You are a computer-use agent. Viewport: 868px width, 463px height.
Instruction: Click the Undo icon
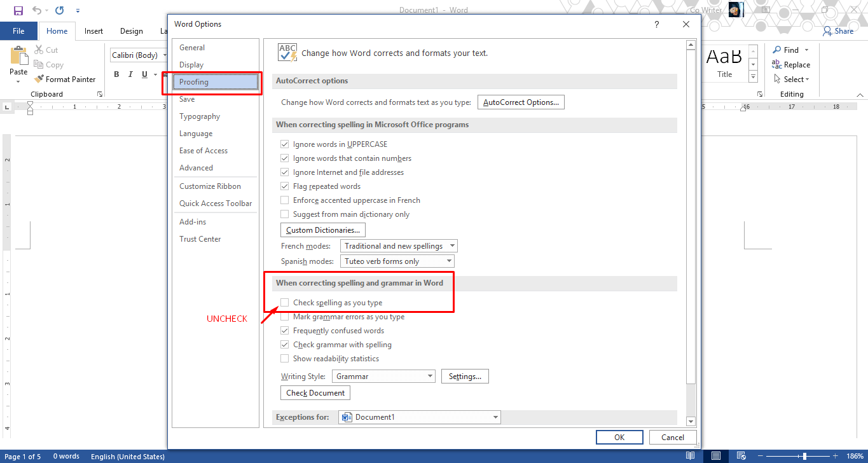pos(36,10)
